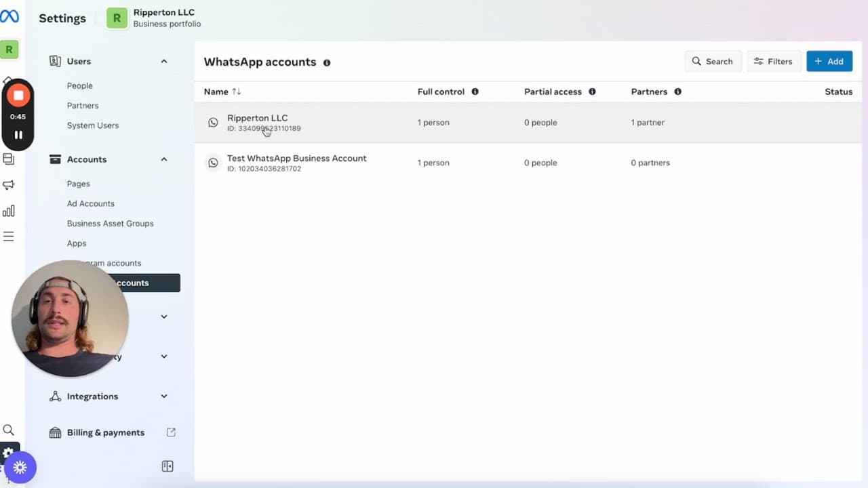
Task: Click the Partial access info icon
Action: coord(592,91)
